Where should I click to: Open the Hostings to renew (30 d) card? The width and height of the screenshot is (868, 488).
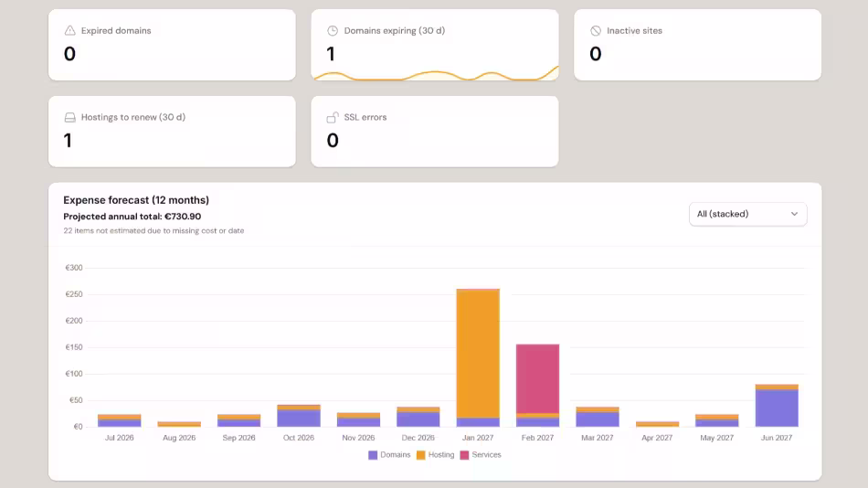click(x=172, y=132)
